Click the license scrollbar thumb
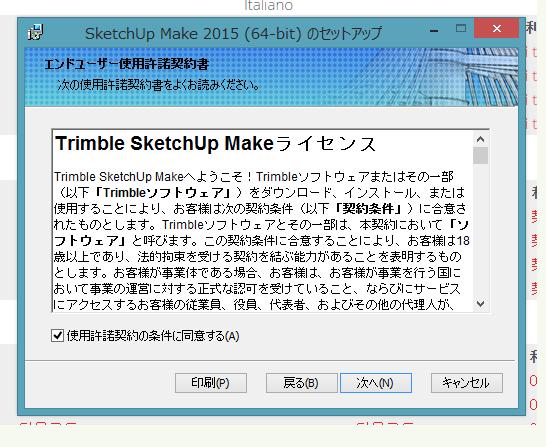The width and height of the screenshot is (546, 447). (481, 155)
